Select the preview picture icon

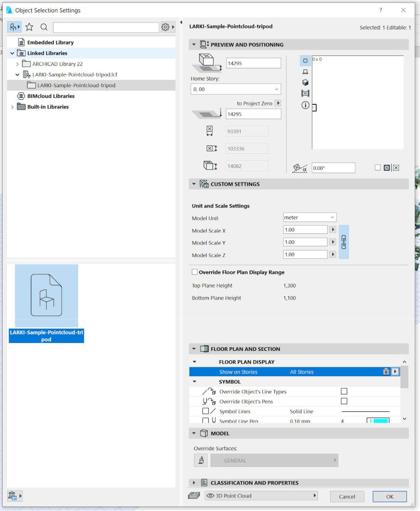305,93
